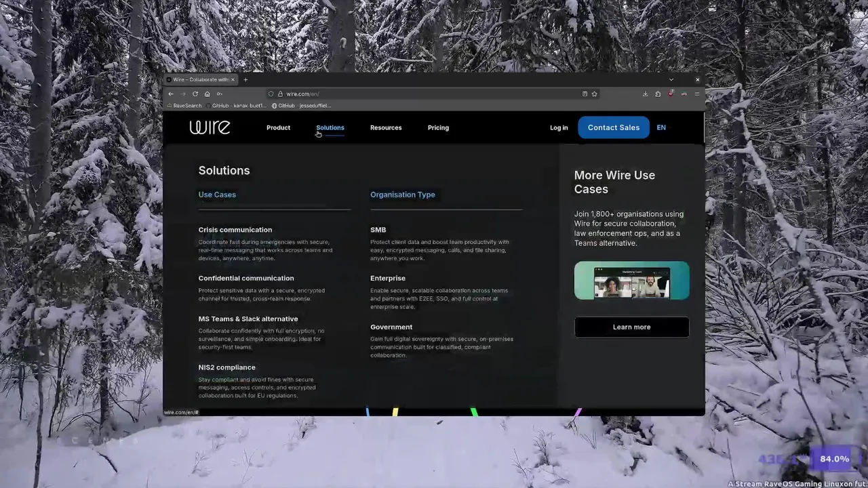Click the key icon beside the home button
Viewport: 868px width, 488px height.
[219, 94]
